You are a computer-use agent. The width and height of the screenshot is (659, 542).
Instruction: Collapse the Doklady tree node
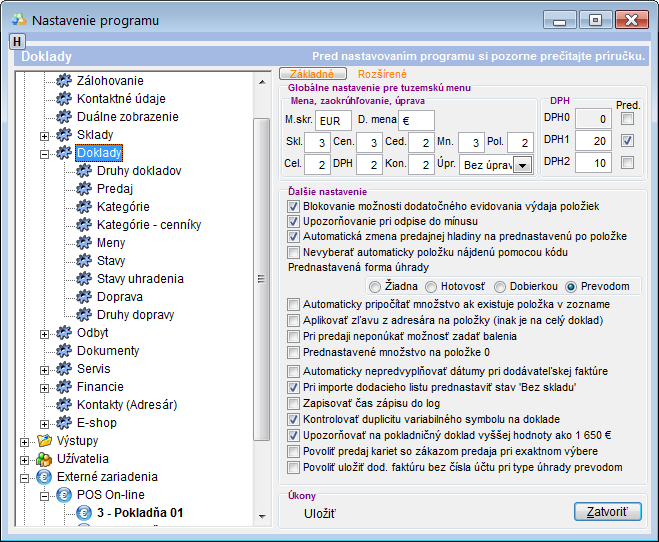click(44, 153)
